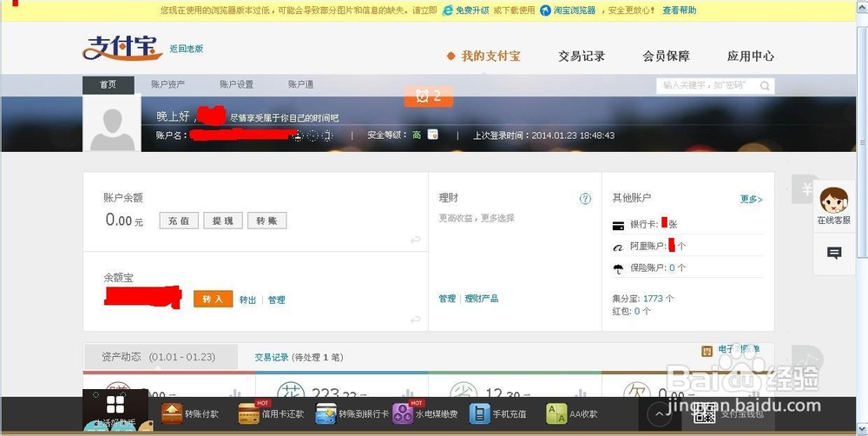Open the life assistant grid icon

(115, 406)
